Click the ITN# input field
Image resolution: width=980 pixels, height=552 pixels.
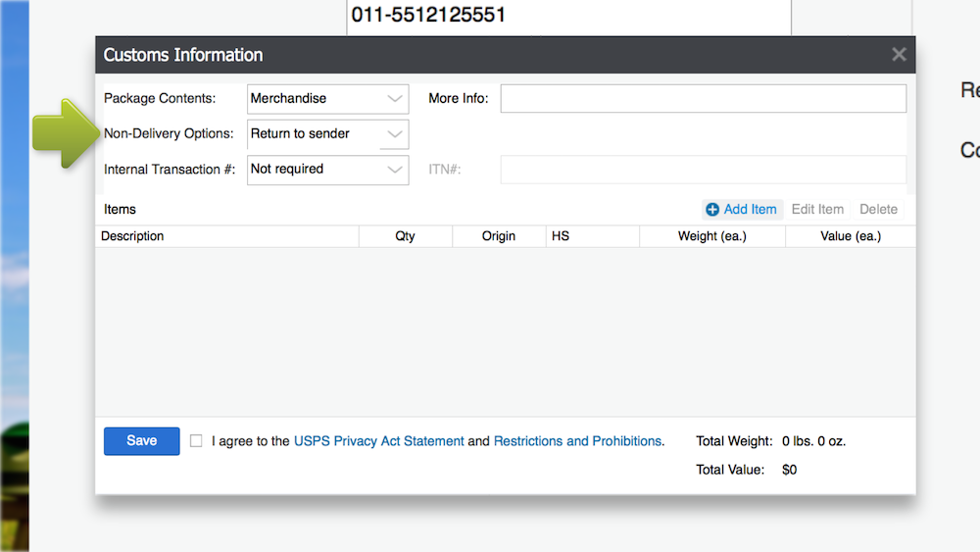(703, 170)
